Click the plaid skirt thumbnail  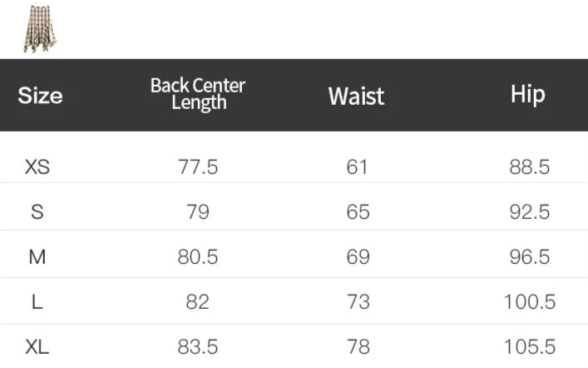(x=41, y=27)
